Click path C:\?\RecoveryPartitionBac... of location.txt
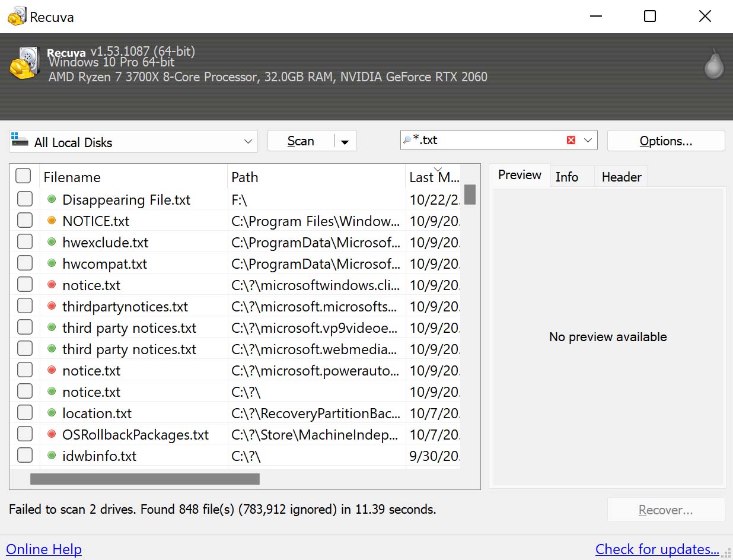733x560 pixels. click(x=315, y=413)
